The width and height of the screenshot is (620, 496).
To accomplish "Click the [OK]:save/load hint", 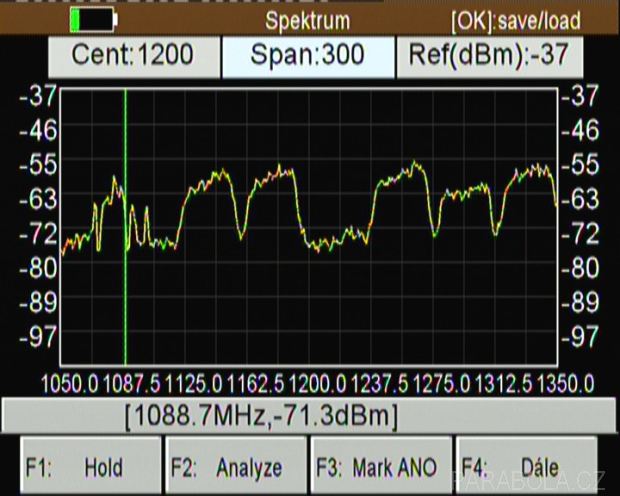I will point(516,21).
